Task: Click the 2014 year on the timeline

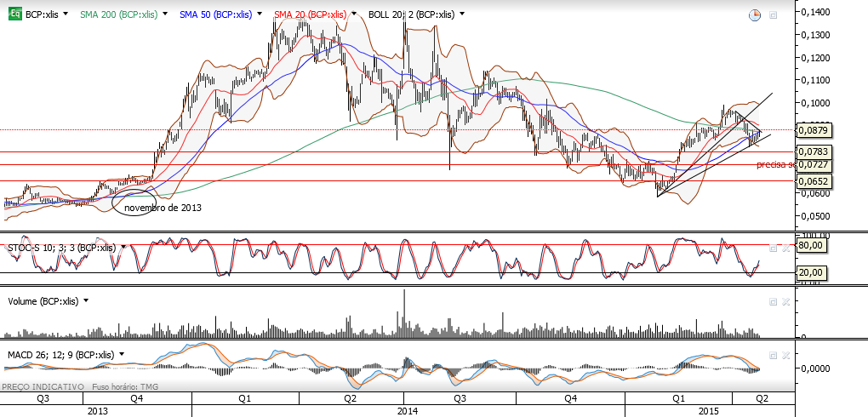Action: [408, 411]
